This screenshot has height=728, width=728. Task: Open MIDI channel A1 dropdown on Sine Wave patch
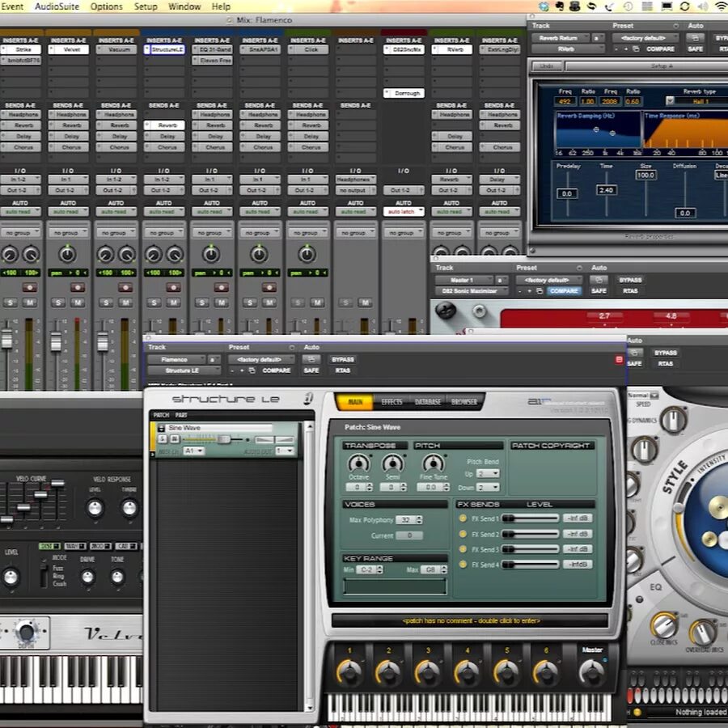(x=194, y=451)
